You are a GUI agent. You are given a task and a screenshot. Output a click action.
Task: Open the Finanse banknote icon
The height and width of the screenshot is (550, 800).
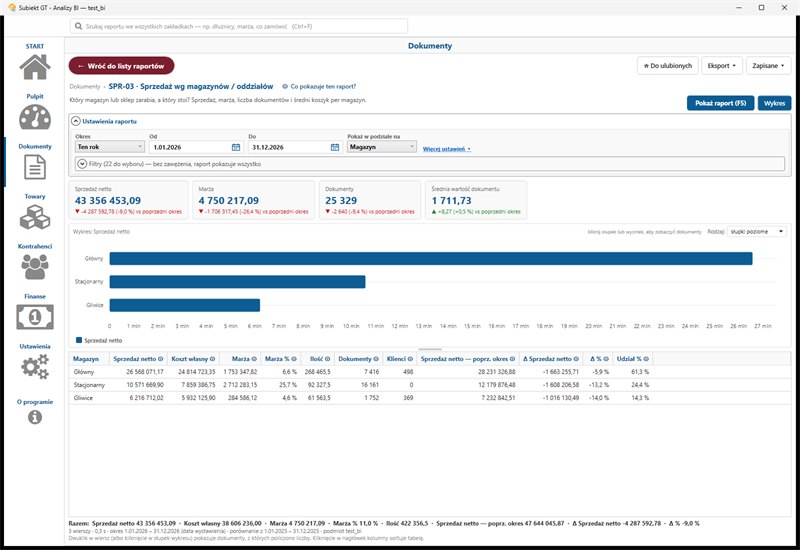(x=35, y=317)
